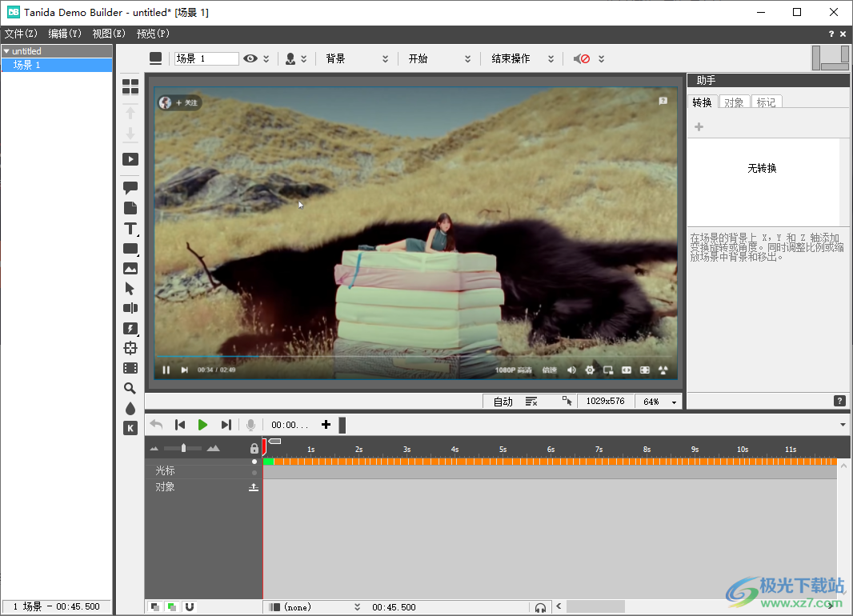Click the audio object tool
The image size is (853, 616).
tap(130, 308)
